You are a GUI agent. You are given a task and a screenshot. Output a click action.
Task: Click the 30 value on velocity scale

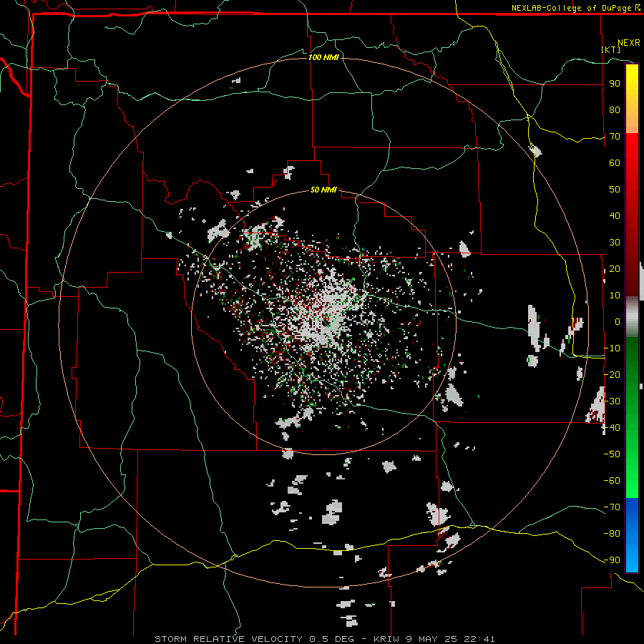coord(615,243)
